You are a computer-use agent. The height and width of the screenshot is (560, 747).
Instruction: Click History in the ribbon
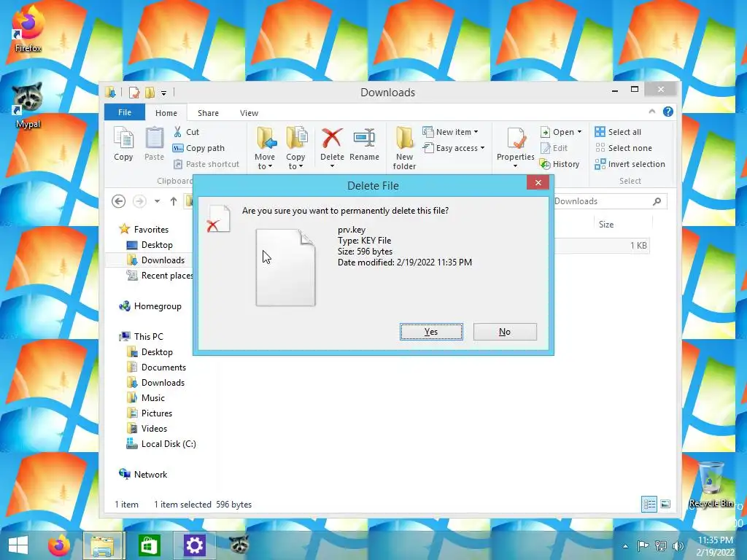tap(560, 164)
